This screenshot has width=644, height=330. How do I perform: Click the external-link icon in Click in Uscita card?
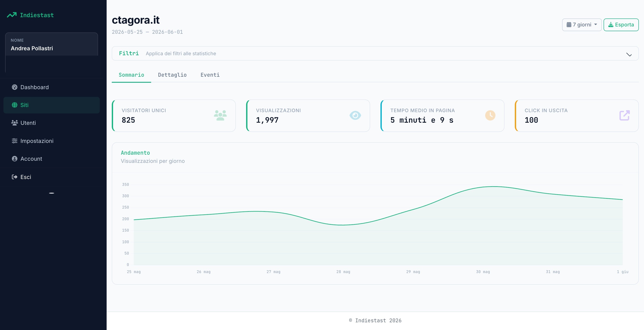624,115
